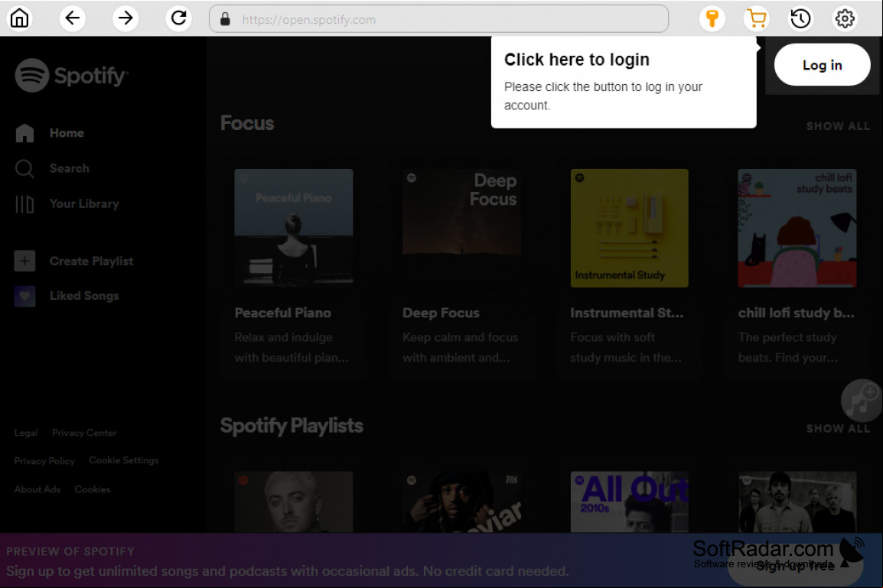Image resolution: width=883 pixels, height=588 pixels.
Task: Click the yellow key registration icon
Action: [x=712, y=18]
